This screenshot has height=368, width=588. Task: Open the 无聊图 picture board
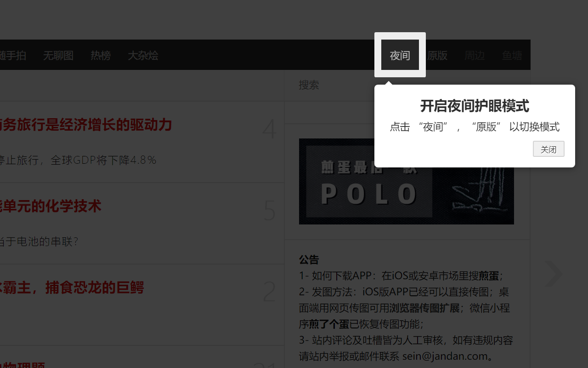[58, 55]
